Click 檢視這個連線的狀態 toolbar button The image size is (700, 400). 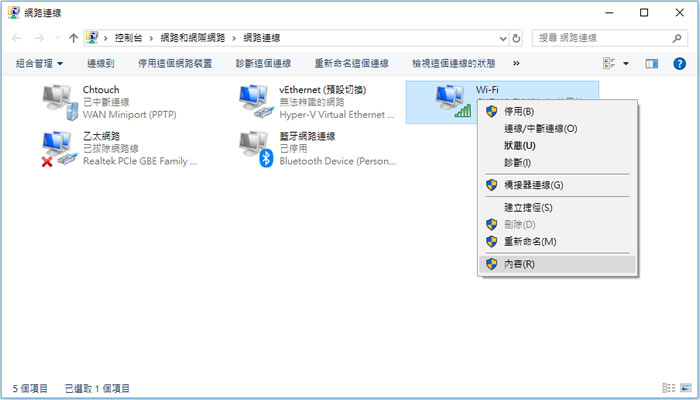454,64
